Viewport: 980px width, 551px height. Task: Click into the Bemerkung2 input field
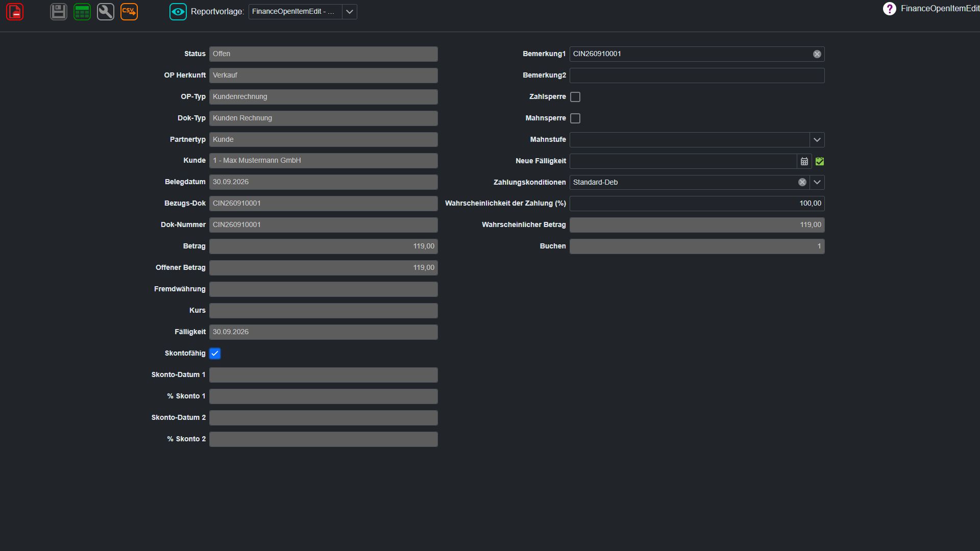[697, 76]
